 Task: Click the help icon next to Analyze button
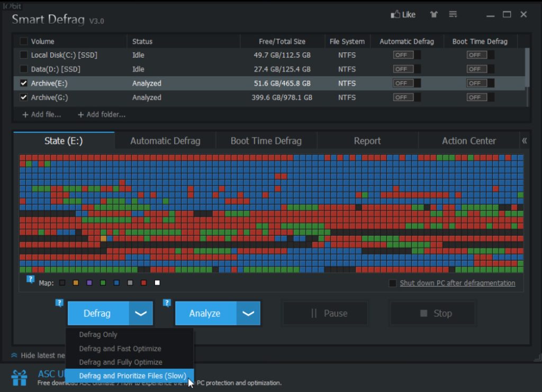(x=167, y=302)
